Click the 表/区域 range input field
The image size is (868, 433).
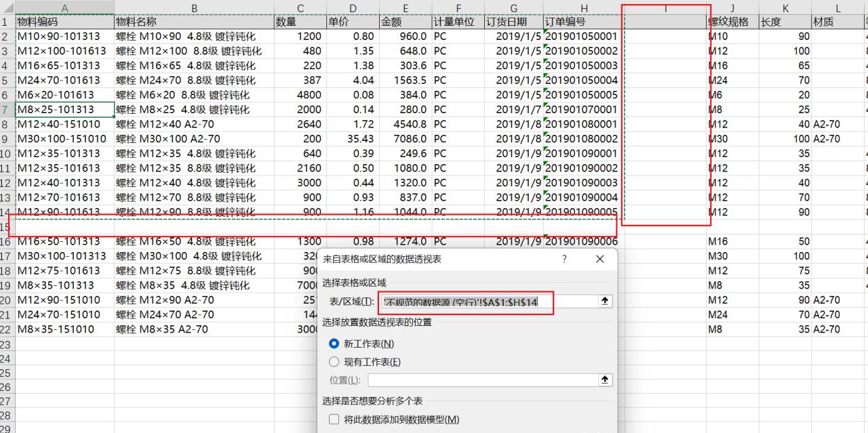click(489, 302)
